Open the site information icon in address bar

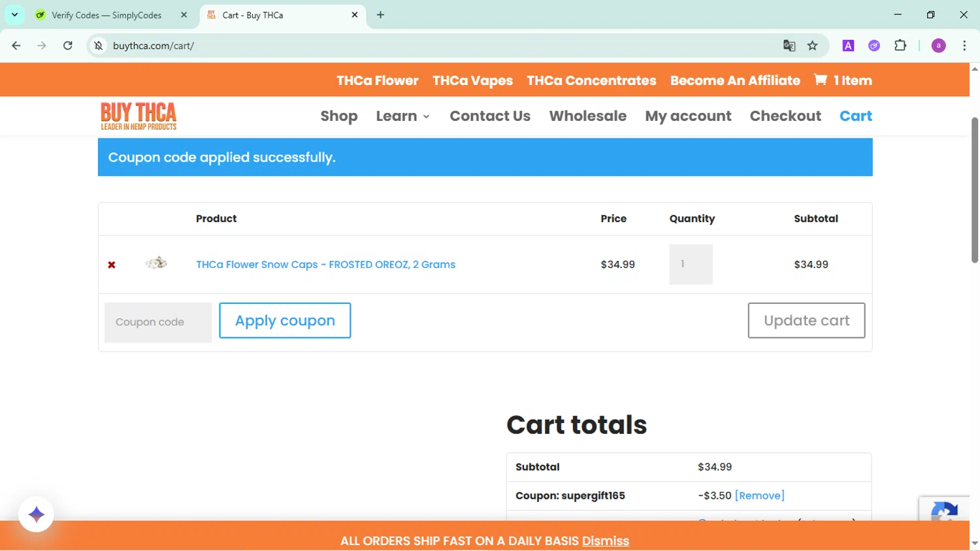click(x=99, y=46)
